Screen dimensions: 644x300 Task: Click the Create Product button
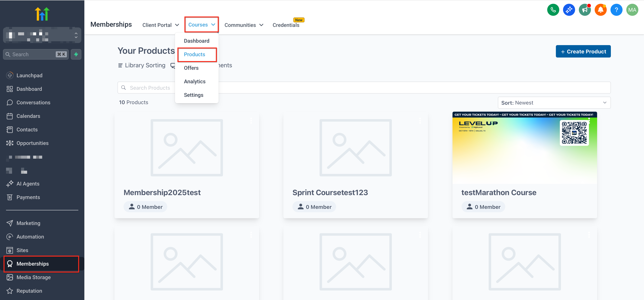583,52
